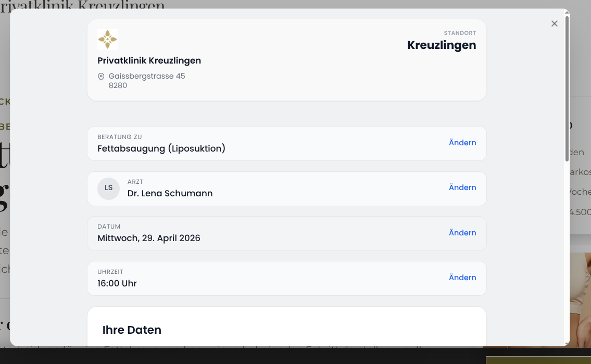
Task: Change the Beratung zu Fettabsaugung selection
Action: pos(462,143)
